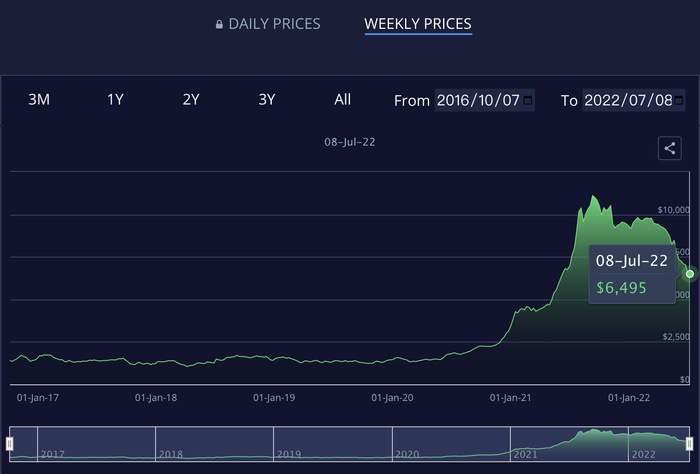This screenshot has height=474, width=700.
Task: Select the 3M time range
Action: (39, 100)
